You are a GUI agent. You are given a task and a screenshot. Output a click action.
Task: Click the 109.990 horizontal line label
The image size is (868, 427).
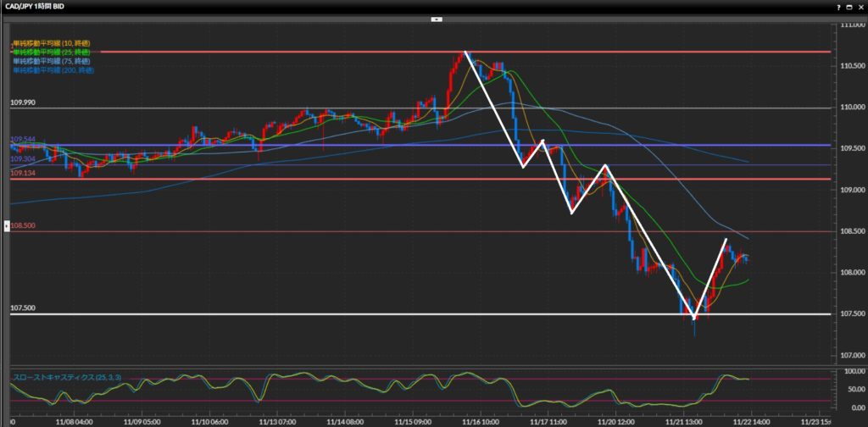(x=23, y=102)
